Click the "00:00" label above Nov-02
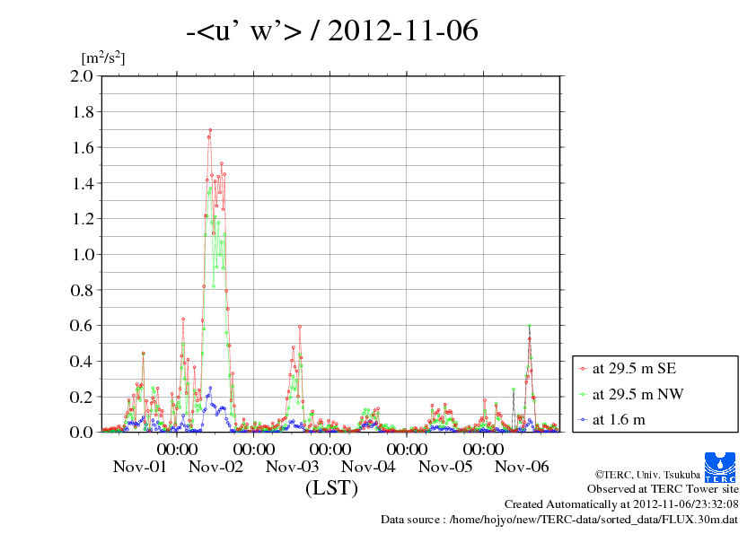Viewport: 756px width, 534px height. 177,449
